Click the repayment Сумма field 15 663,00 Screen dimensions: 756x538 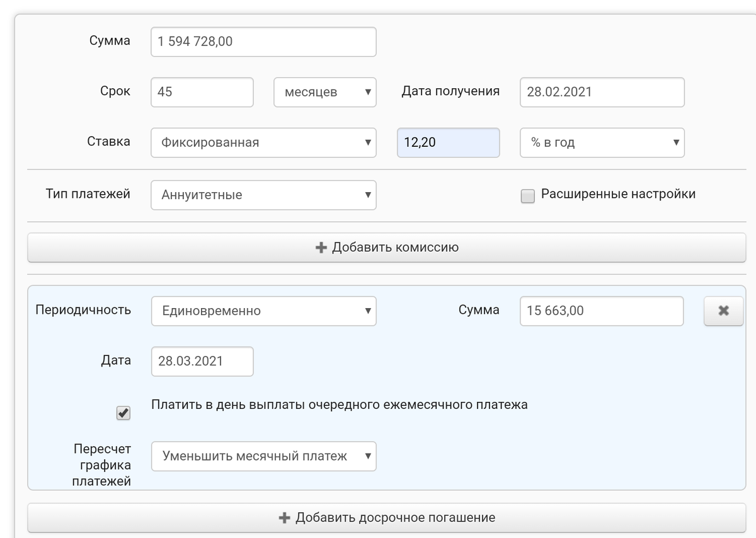(x=601, y=311)
